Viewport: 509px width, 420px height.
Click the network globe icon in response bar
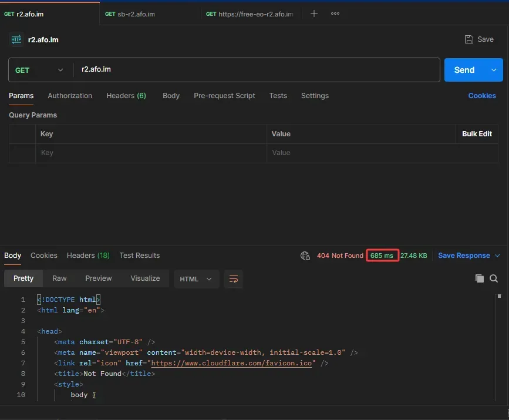305,256
